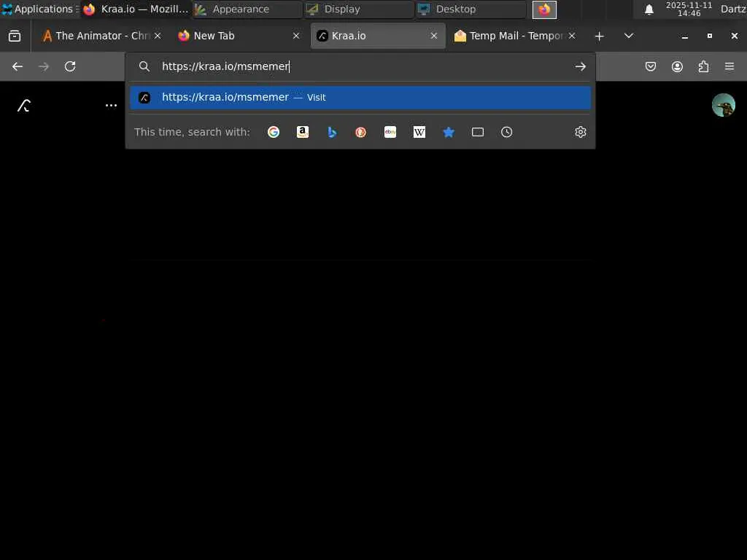
Task: Open Appearance window from taskbar
Action: click(247, 9)
